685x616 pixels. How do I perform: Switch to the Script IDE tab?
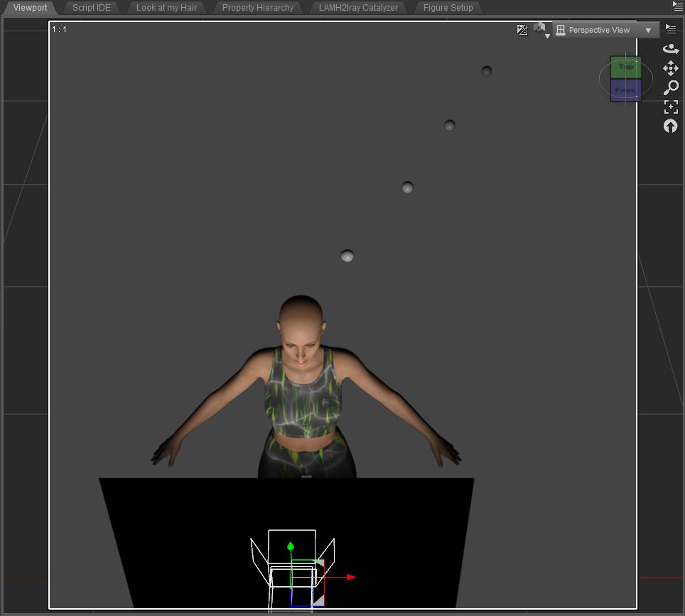91,7
